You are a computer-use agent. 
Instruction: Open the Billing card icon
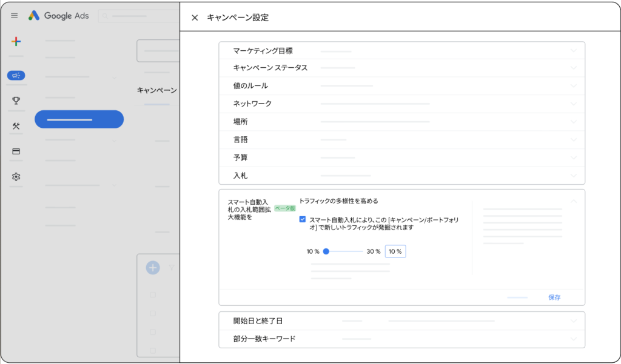coord(16,151)
